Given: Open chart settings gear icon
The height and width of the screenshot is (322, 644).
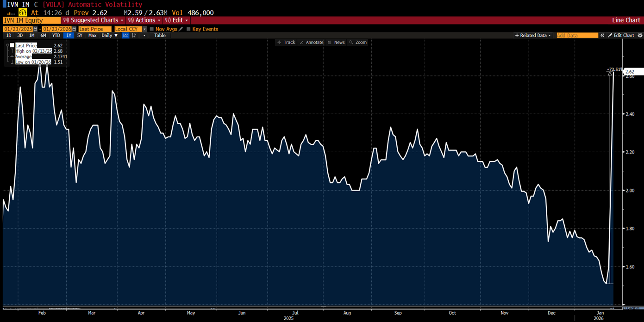Looking at the screenshot, I should point(640,36).
